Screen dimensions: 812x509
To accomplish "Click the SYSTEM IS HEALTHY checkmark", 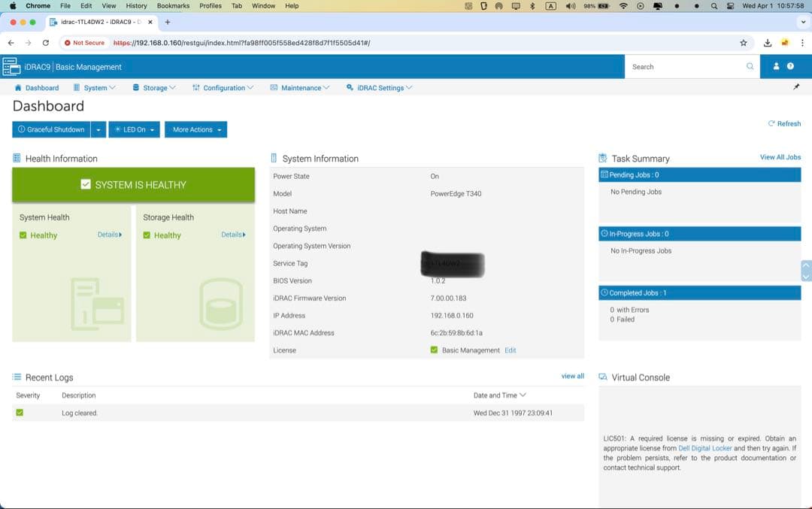I will 86,184.
